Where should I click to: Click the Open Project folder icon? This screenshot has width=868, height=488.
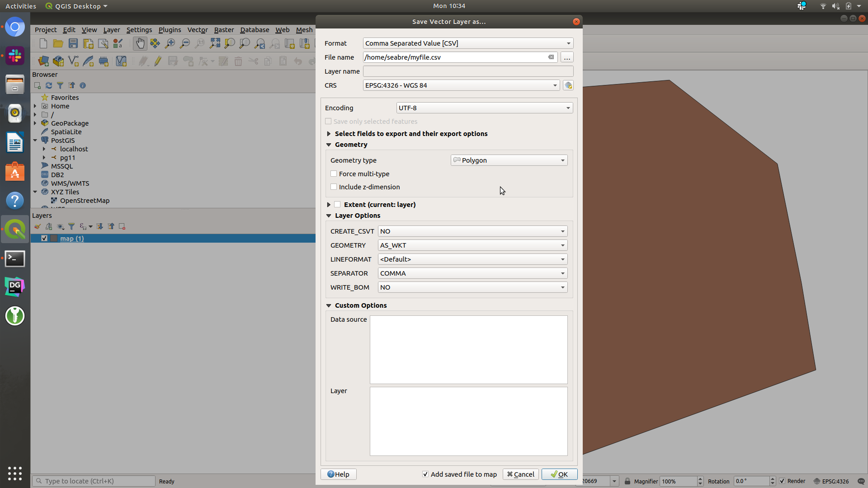[58, 43]
